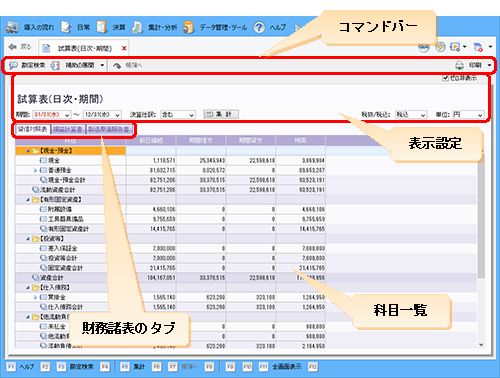Open the period start date dropdown

[67, 115]
